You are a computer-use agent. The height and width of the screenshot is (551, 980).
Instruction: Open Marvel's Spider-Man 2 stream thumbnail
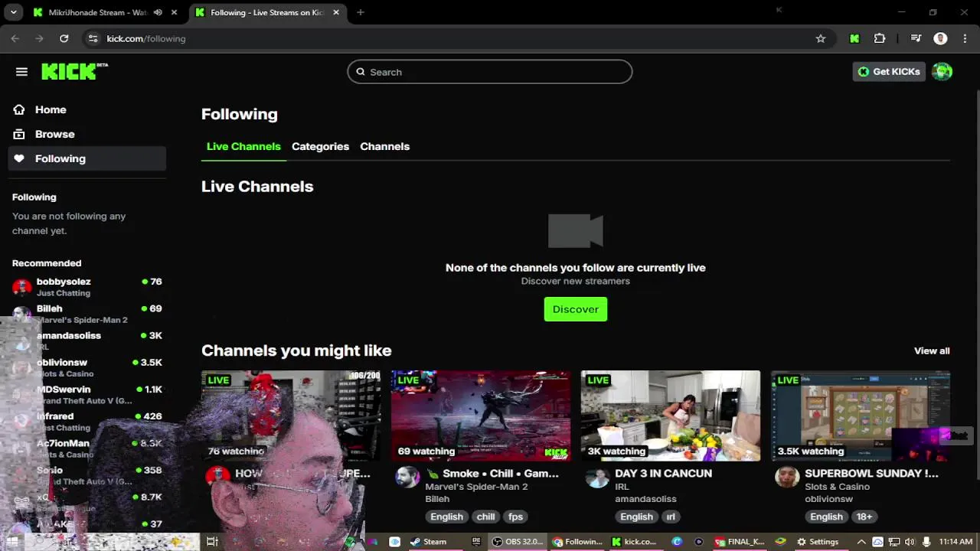pos(481,416)
